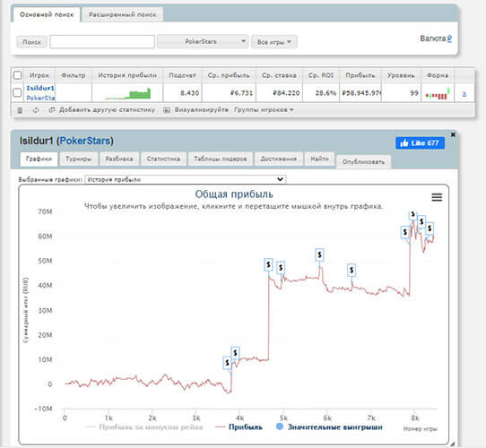The width and height of the screenshot is (486, 448).
Task: Expand the Группы игроков dropdown
Action: coord(264,109)
